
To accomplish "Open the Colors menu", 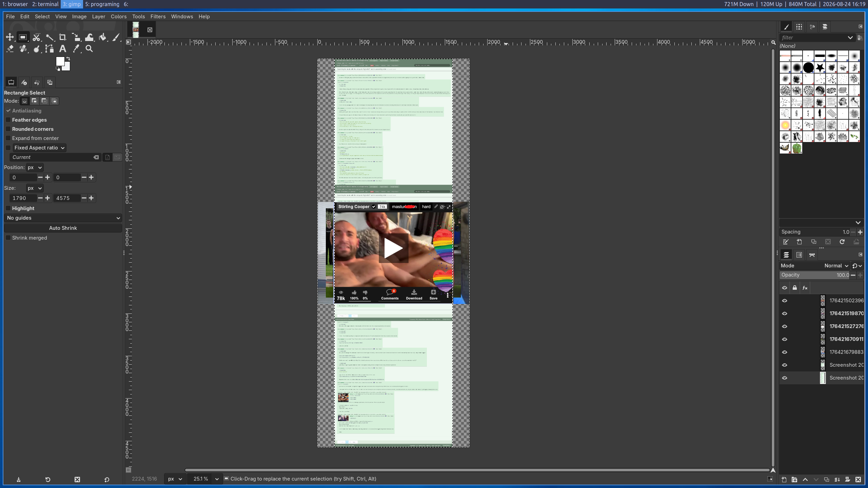I will pos(119,16).
